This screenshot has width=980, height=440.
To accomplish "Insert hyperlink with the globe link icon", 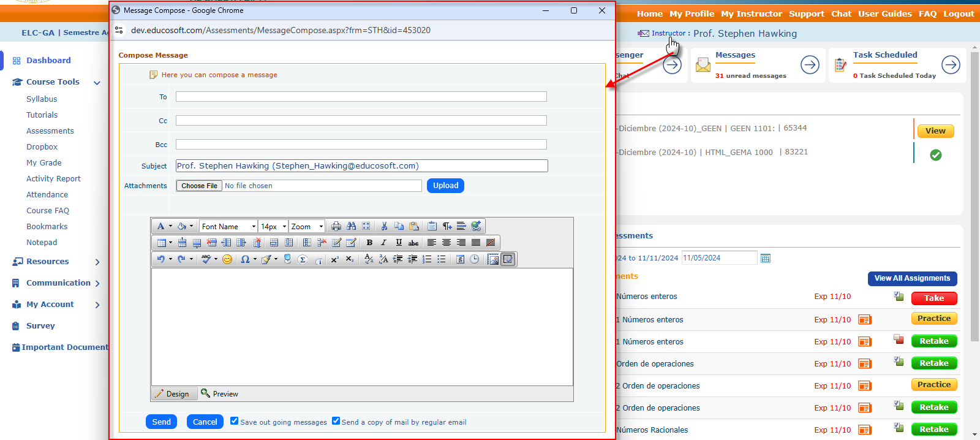I will point(476,226).
